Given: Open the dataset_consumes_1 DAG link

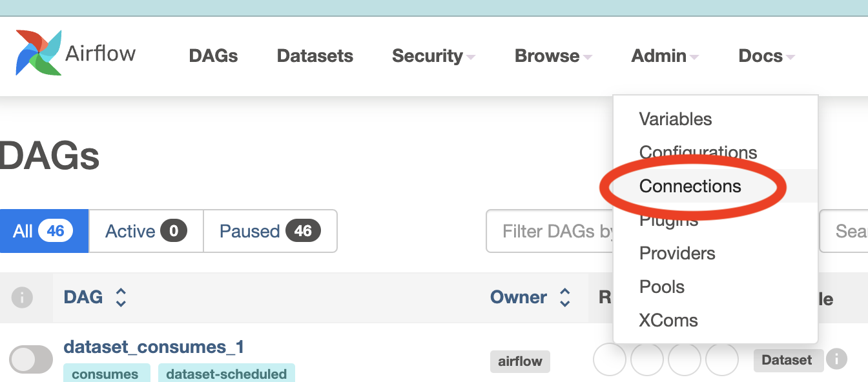Looking at the screenshot, I should tap(154, 347).
